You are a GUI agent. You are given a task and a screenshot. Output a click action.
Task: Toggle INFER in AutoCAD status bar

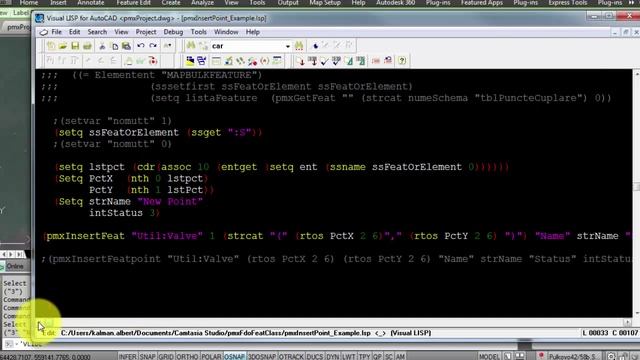click(x=127, y=356)
